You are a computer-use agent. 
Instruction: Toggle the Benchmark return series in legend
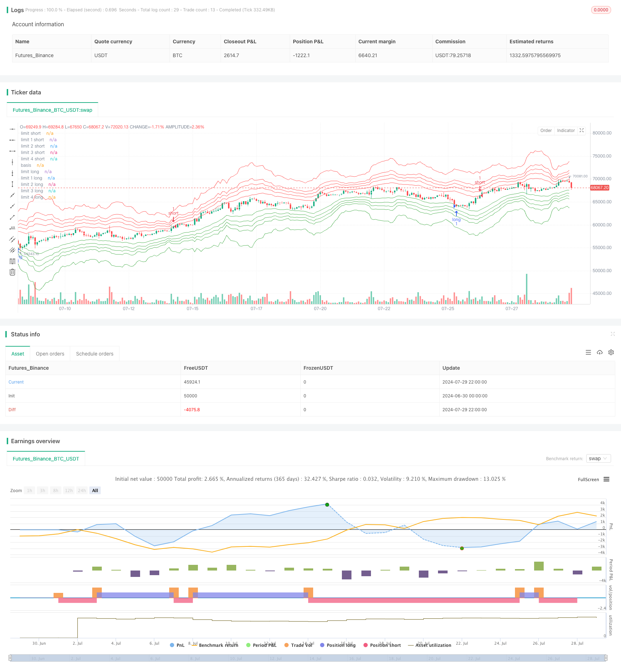click(215, 645)
